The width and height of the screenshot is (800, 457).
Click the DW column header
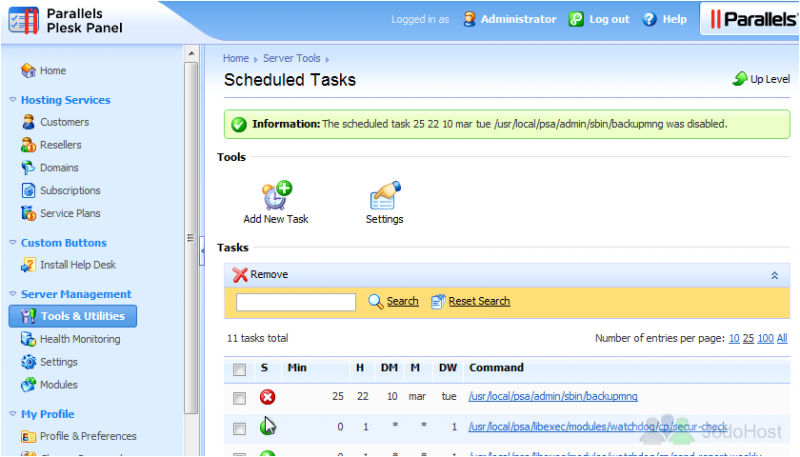point(447,368)
